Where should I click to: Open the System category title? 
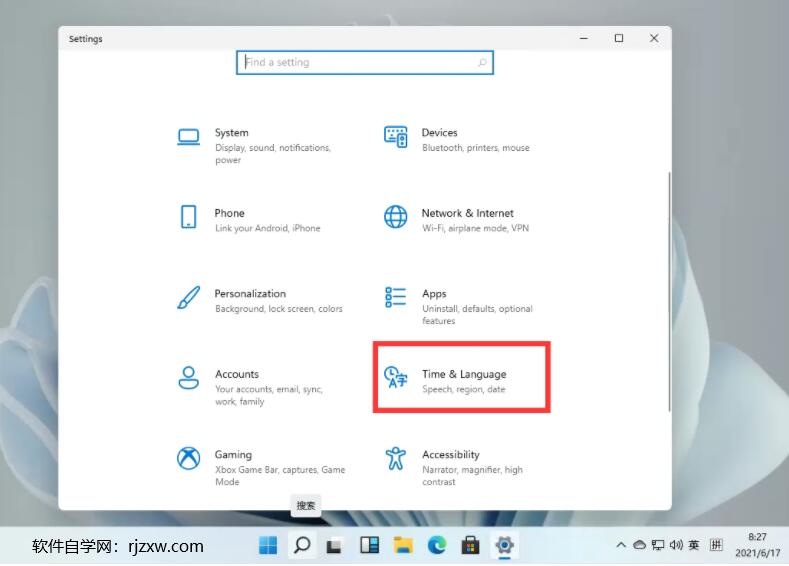pos(231,132)
